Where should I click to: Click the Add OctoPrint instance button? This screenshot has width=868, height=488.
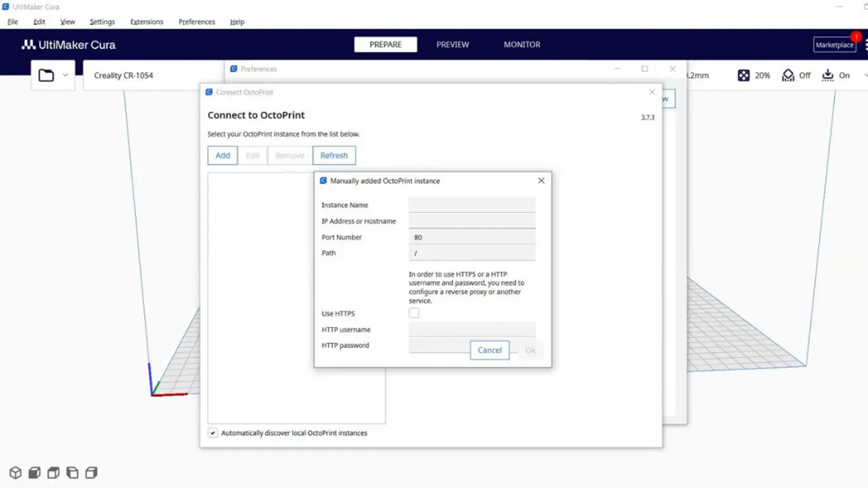tap(223, 156)
